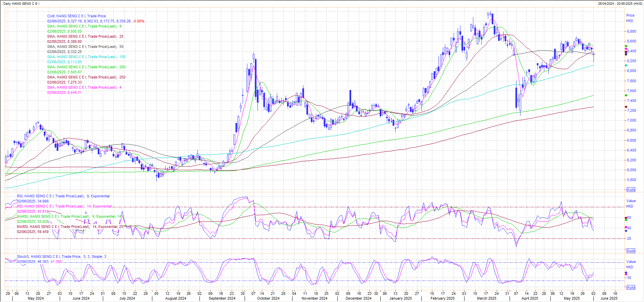Screen dimensions: 644x302
Task: Select the SMA 200 legend entry
Action: pyautogui.click(x=86, y=67)
